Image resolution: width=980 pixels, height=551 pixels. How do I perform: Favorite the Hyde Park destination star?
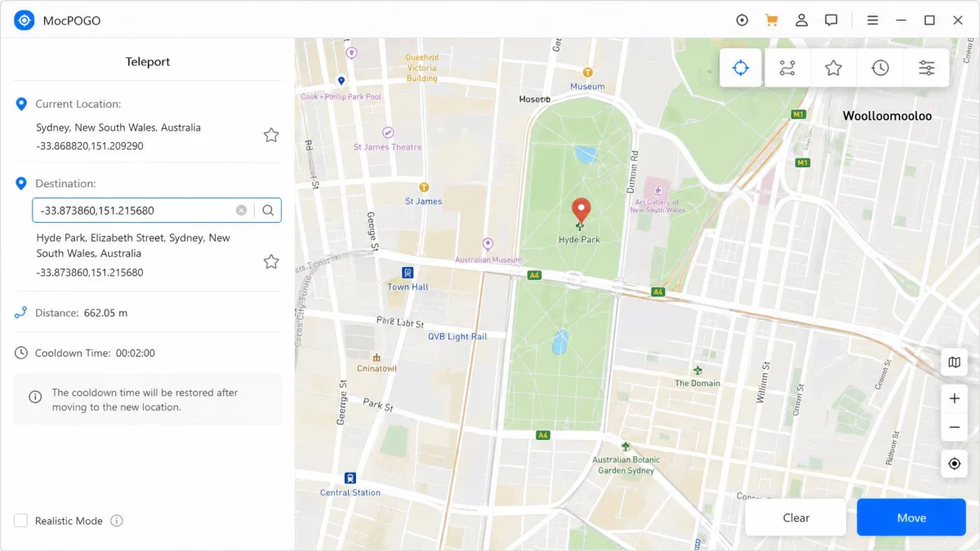(x=271, y=262)
